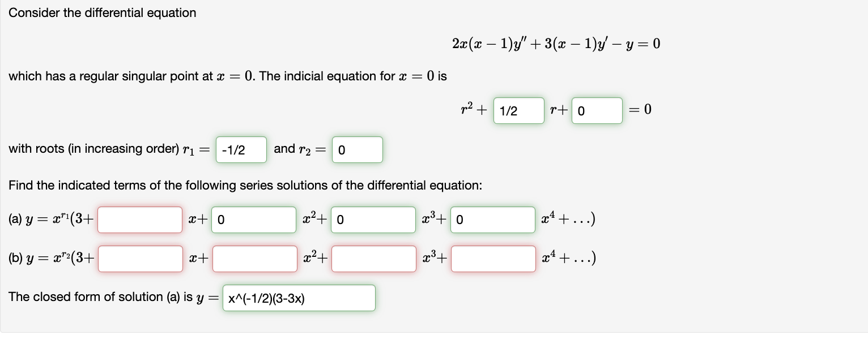The image size is (868, 344).
Task: Click the r2 root answer box containing 0
Action: [357, 149]
